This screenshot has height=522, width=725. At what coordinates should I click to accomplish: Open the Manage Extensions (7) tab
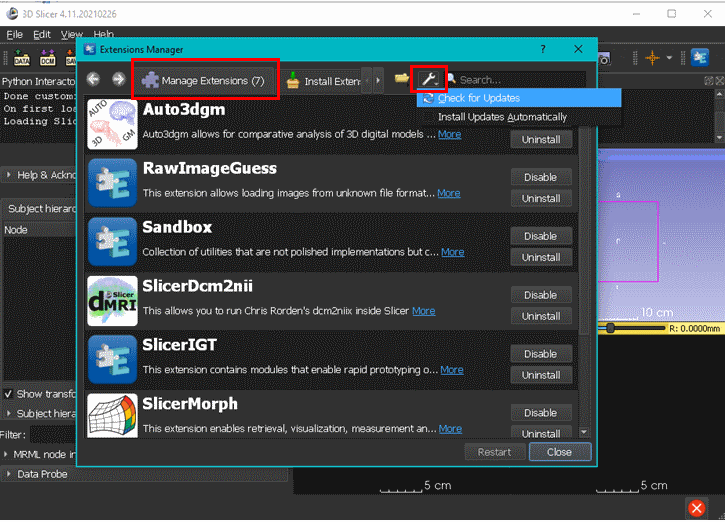click(x=205, y=80)
